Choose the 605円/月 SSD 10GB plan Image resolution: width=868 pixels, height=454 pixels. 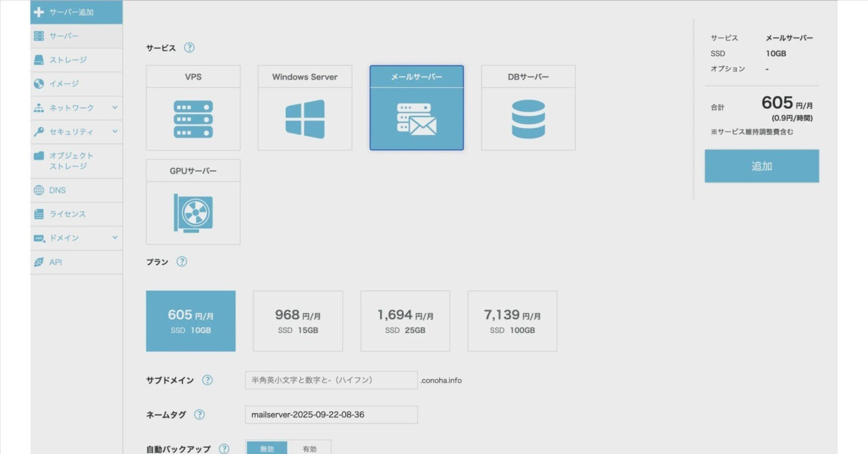point(191,321)
